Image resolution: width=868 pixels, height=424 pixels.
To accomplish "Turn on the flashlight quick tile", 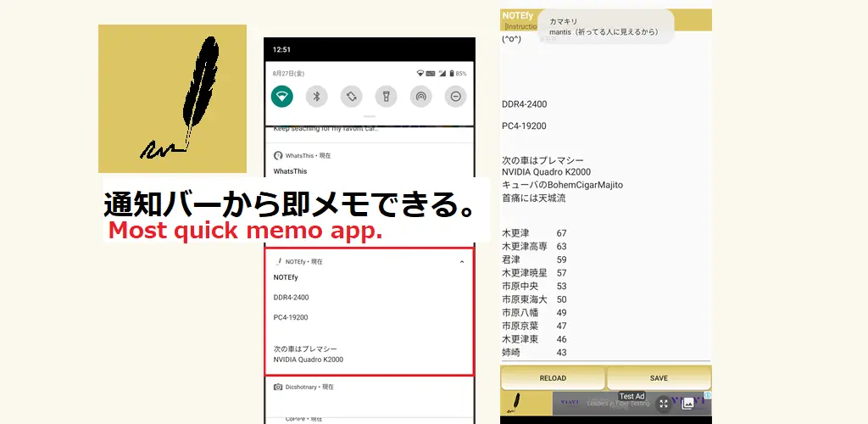I will point(386,97).
